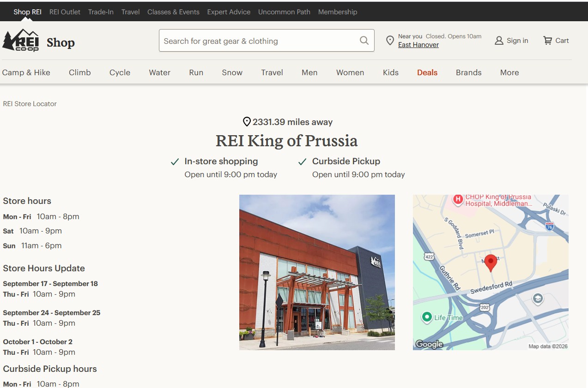This screenshot has width=588, height=388.
Task: Open the Deals category
Action: point(427,72)
